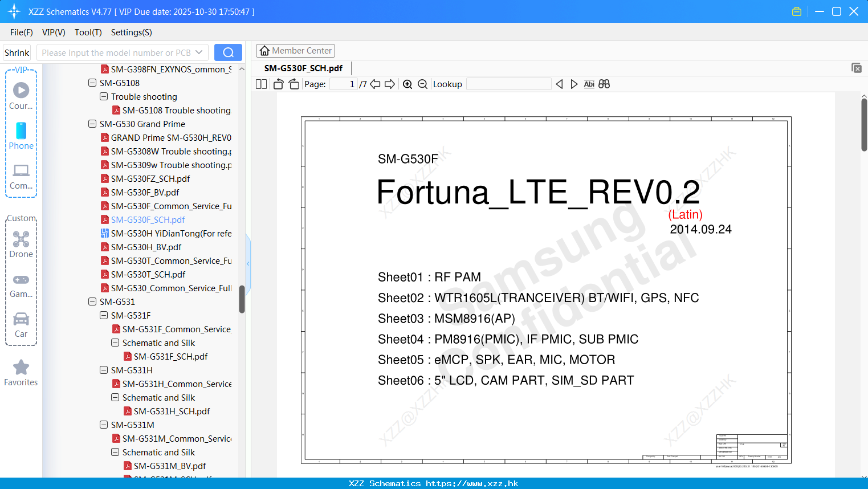Click the file tree vertical scrollbar
868x489 pixels.
[x=242, y=299]
